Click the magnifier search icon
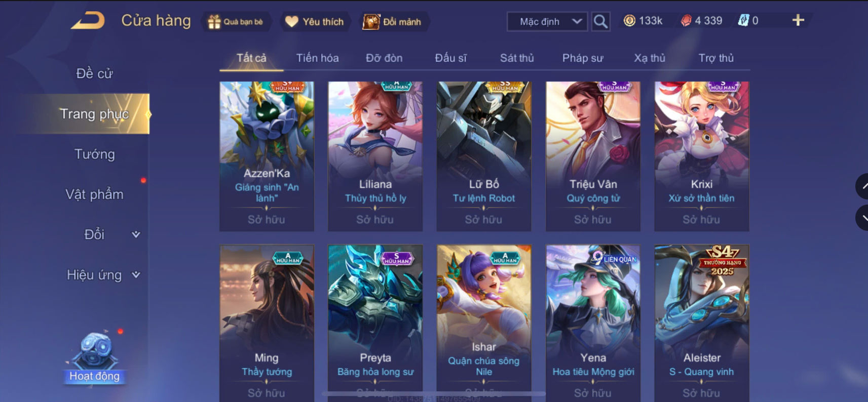The height and width of the screenshot is (402, 868). click(600, 21)
